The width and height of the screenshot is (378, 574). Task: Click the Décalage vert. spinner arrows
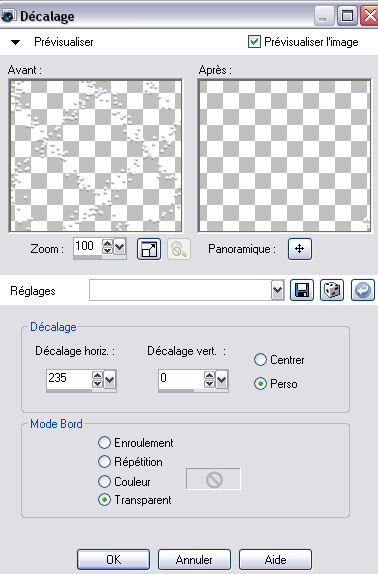click(x=209, y=379)
